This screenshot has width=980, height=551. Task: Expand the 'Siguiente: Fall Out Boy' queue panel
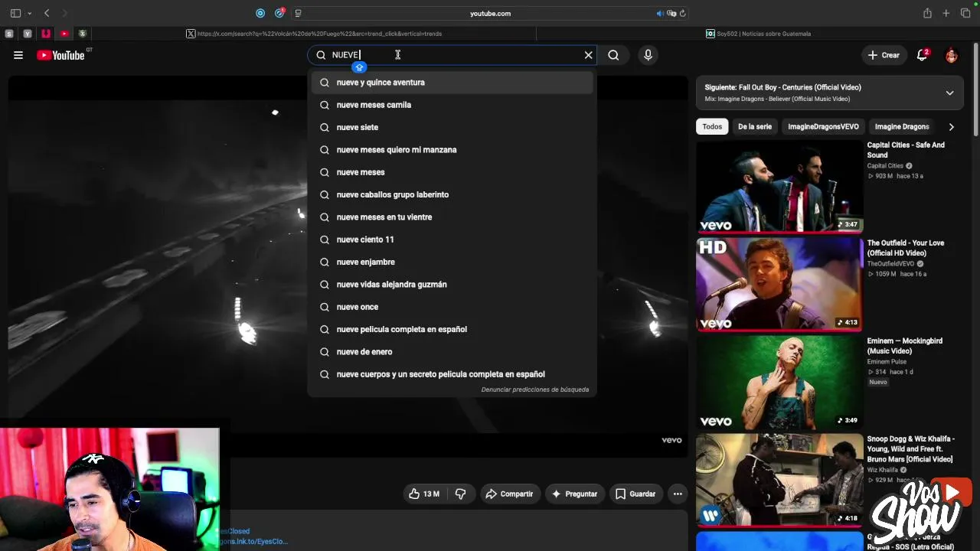[x=949, y=93]
